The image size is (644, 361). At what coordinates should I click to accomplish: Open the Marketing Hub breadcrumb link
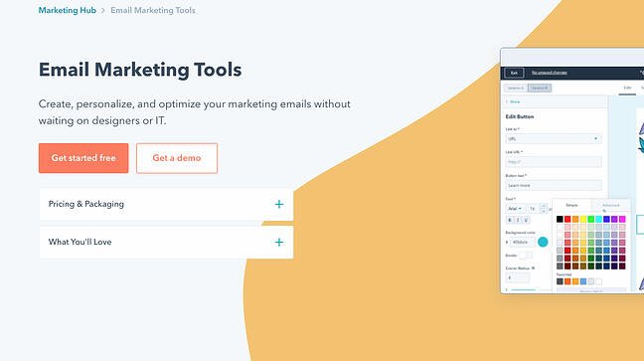pyautogui.click(x=67, y=10)
